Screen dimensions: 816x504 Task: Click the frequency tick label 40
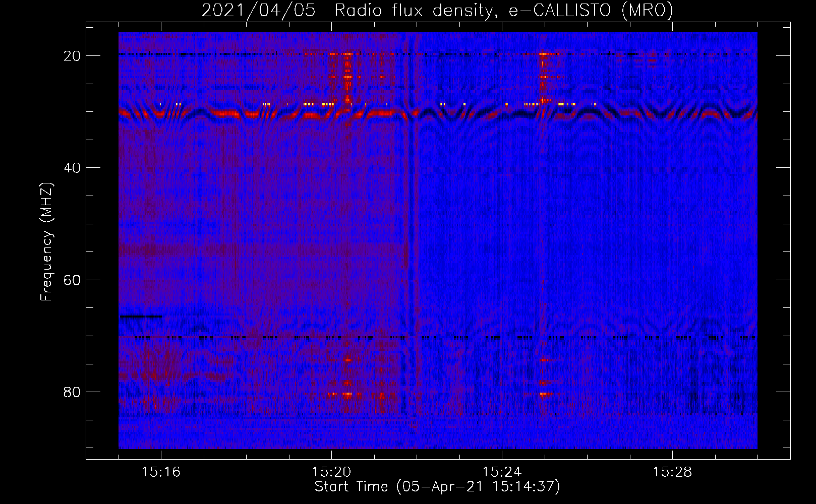coord(72,168)
